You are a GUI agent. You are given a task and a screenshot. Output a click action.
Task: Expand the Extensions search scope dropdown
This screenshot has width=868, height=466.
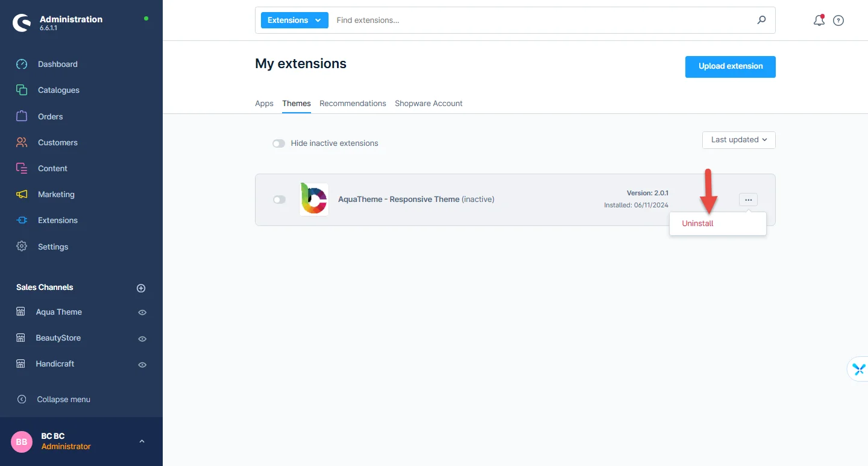[294, 20]
